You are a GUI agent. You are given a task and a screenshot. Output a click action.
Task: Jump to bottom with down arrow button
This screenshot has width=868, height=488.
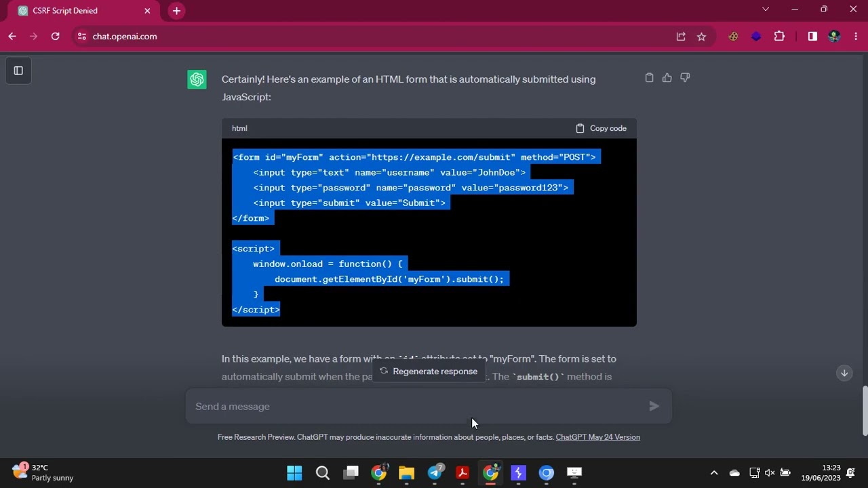tap(844, 373)
